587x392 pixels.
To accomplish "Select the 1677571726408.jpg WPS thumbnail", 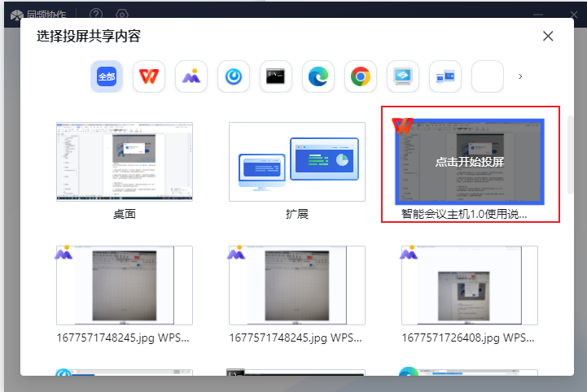I will [470, 285].
